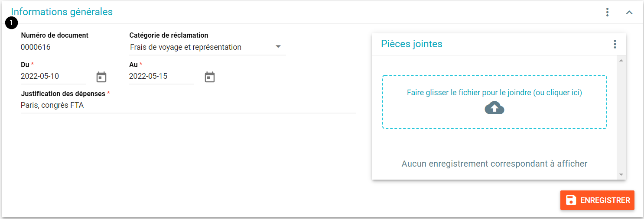Select the document number 0000616
Screen dimensions: 644x219
[36, 47]
